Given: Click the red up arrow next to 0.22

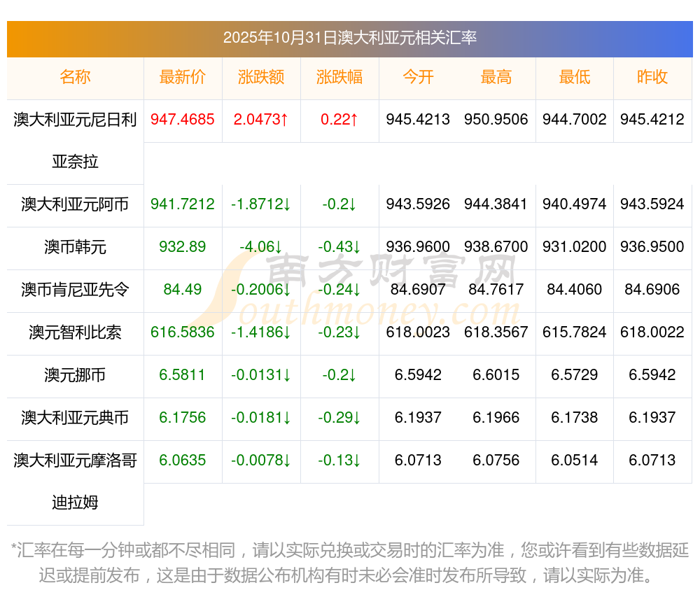Looking at the screenshot, I should 354,120.
